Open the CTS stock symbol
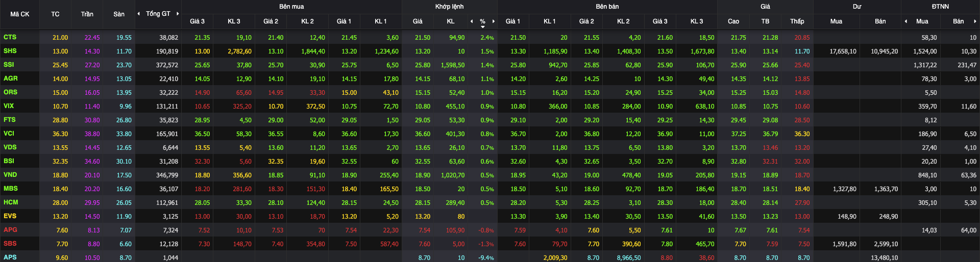The height and width of the screenshot is (262, 980). tap(10, 37)
